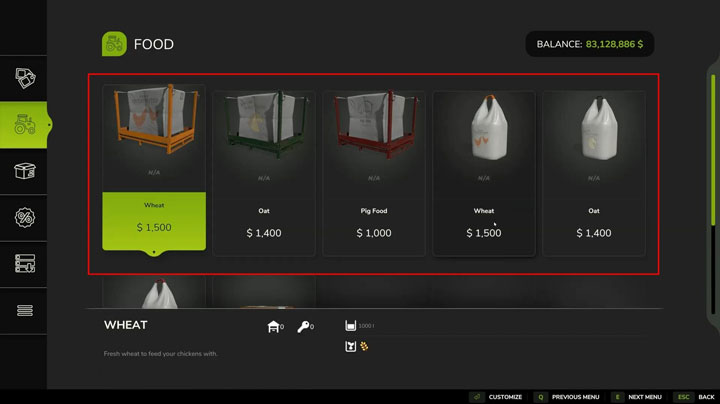This screenshot has height=404, width=720.
Task: Click the green vertical scrollbar on right
Action: tap(713, 150)
